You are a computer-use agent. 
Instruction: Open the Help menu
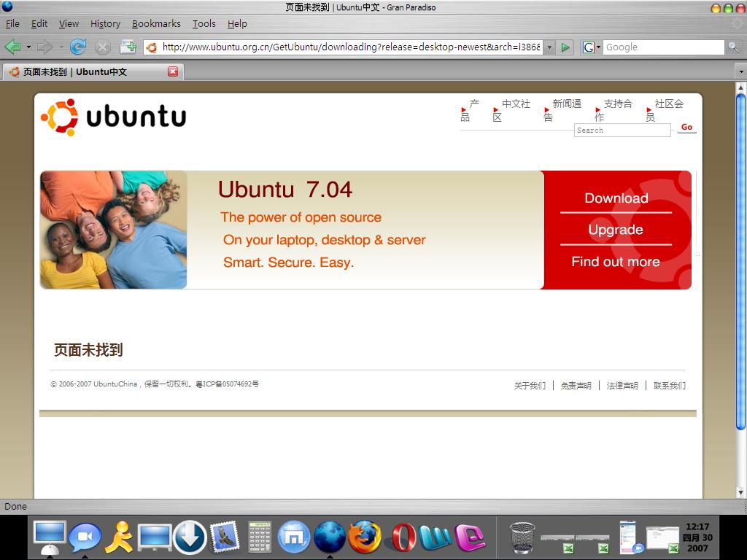coord(237,23)
